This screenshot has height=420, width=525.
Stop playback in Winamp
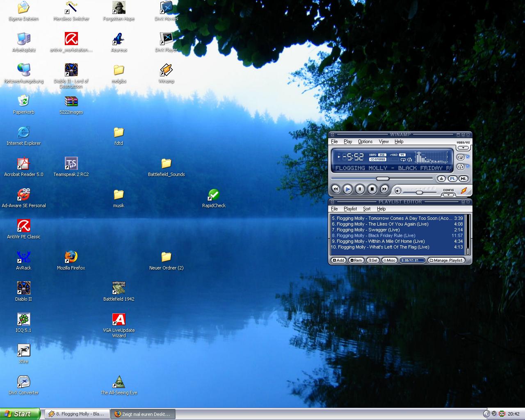click(372, 189)
